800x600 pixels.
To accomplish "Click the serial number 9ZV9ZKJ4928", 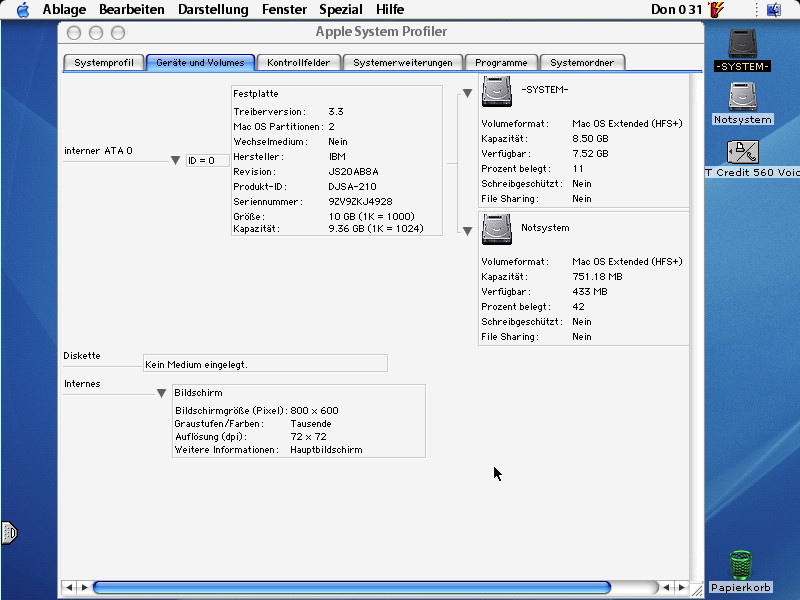I will [360, 202].
